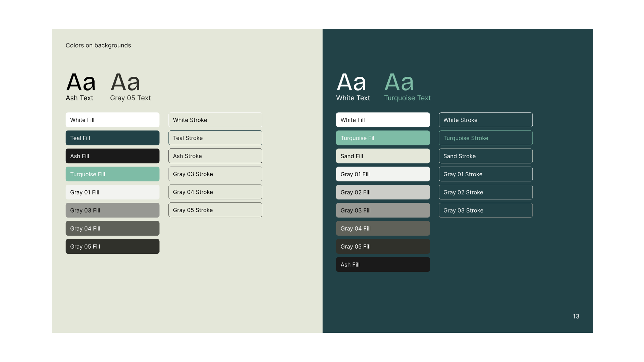Click Turquoise Fill on the dark teal panel
Viewport: 644px width, 362px height.
(x=383, y=138)
